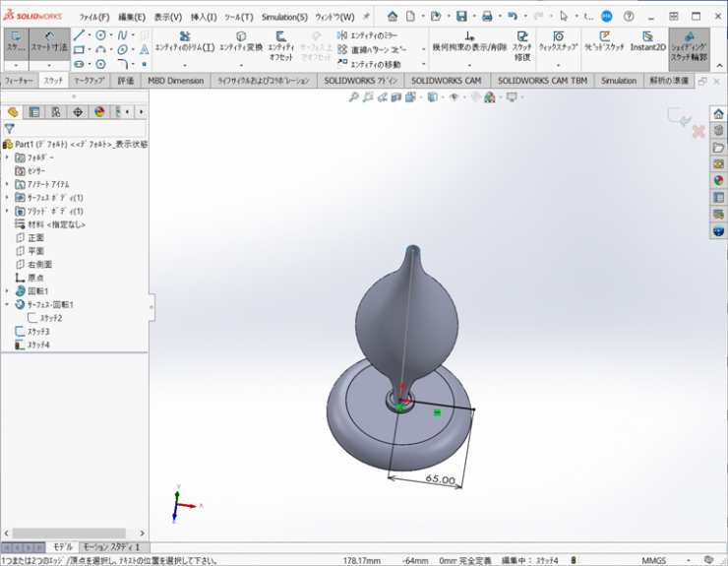This screenshot has height=566, width=728.
Task: Click the Repair Sketch tool
Action: [x=522, y=47]
